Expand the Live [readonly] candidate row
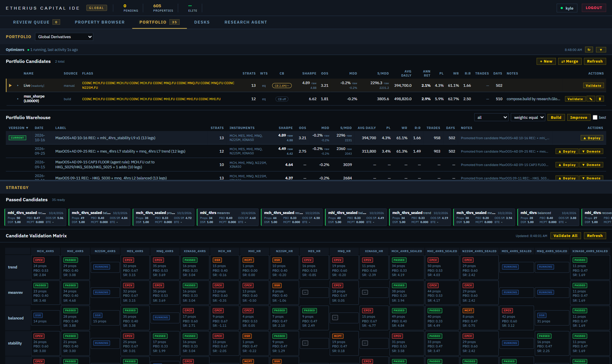This screenshot has height=364, width=612. point(18,86)
